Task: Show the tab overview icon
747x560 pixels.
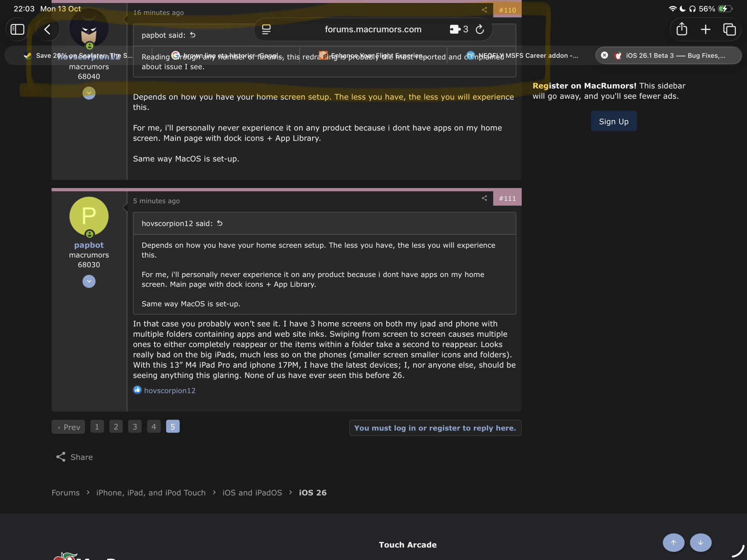Action: coord(729,29)
